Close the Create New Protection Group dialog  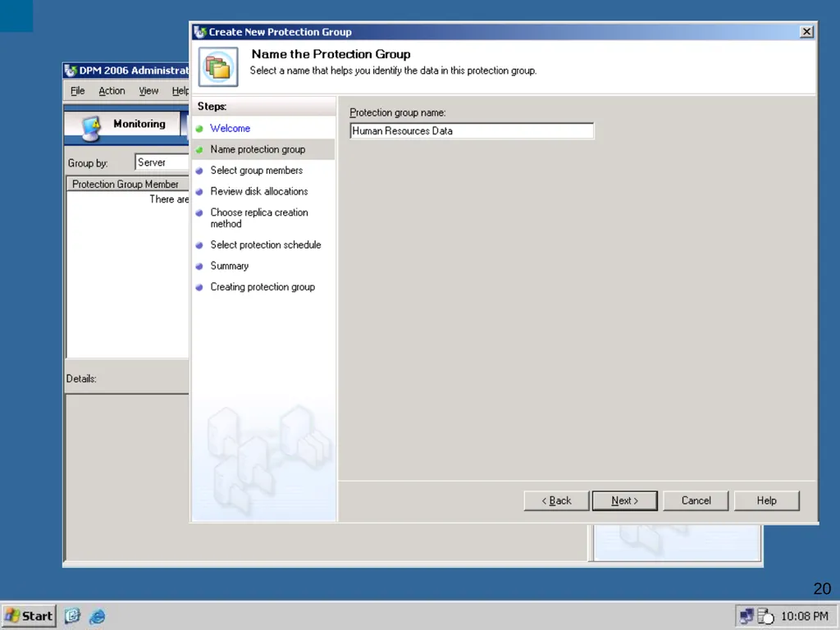(x=806, y=32)
